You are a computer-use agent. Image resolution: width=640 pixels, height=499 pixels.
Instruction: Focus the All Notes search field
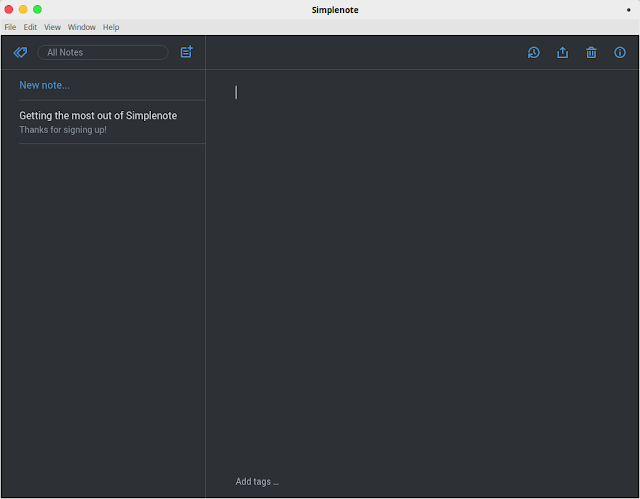[103, 52]
